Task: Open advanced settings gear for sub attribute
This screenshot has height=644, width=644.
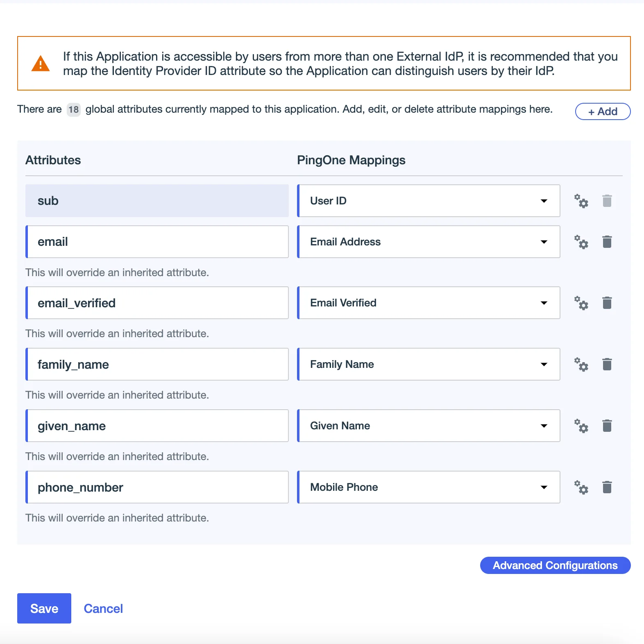Action: 581,201
